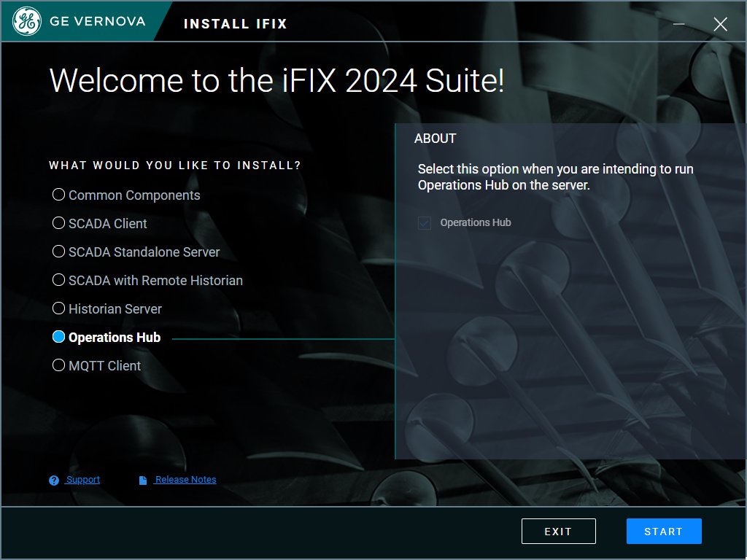Image resolution: width=747 pixels, height=560 pixels.
Task: Open the Release Notes link
Action: (x=186, y=480)
